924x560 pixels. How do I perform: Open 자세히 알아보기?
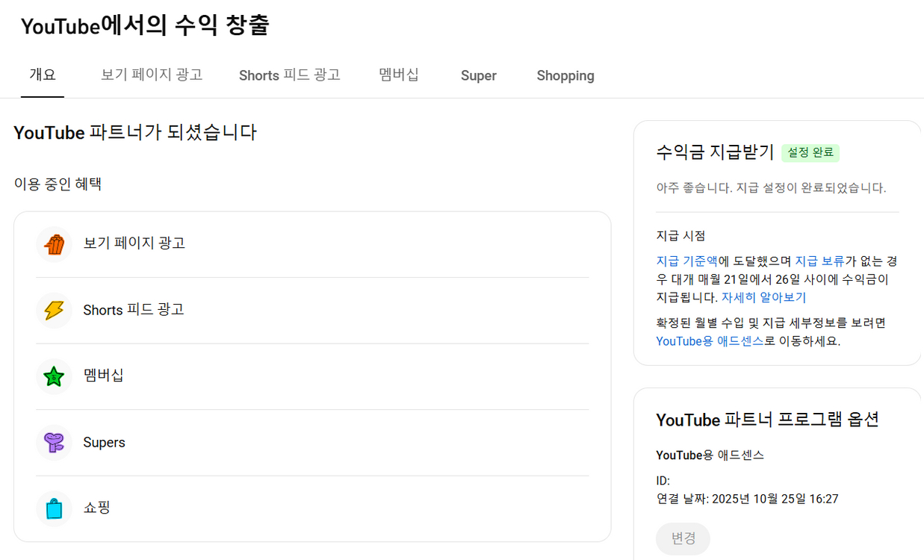pyautogui.click(x=763, y=297)
